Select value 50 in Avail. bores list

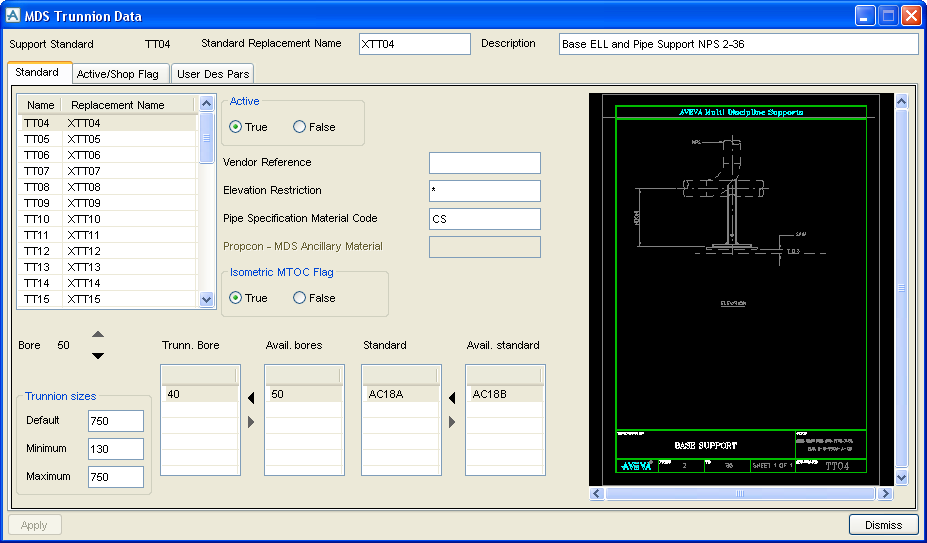(304, 395)
